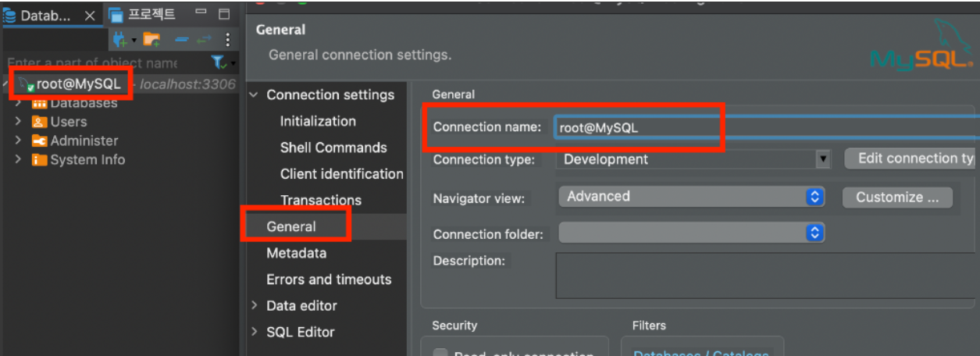Open dropdown arrow beside new connection icon
Screen dimensions: 980x356
tap(134, 40)
